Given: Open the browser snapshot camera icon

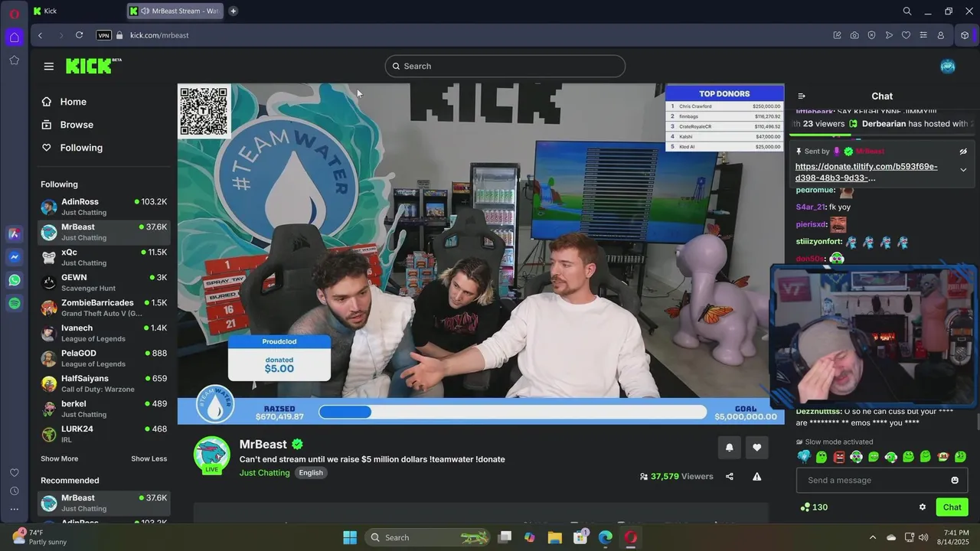Looking at the screenshot, I should (x=854, y=35).
